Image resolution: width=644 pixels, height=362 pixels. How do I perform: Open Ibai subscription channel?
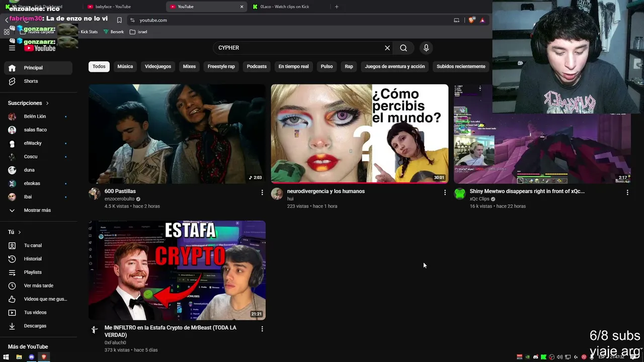[38, 197]
